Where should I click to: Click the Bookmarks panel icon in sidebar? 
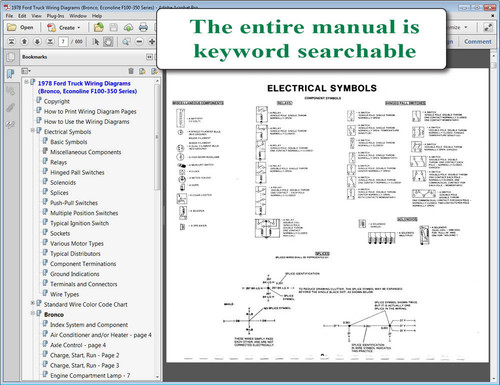point(11,74)
